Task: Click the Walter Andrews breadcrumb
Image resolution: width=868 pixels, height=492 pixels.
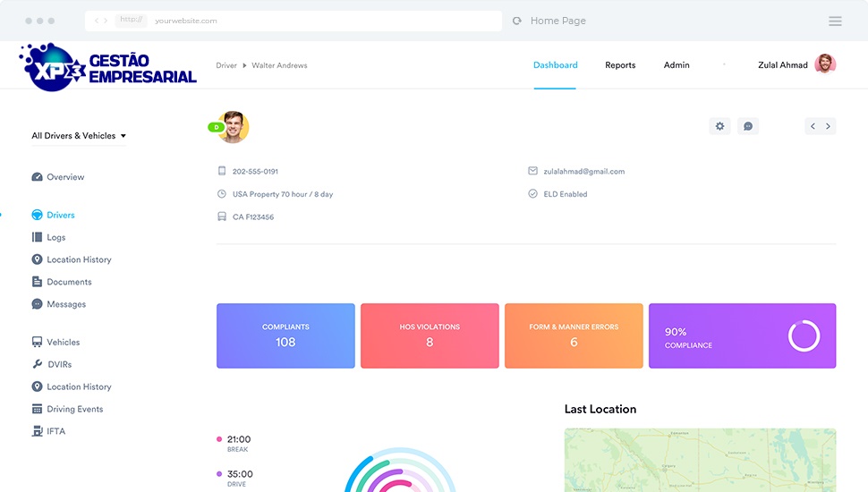Action: click(279, 65)
